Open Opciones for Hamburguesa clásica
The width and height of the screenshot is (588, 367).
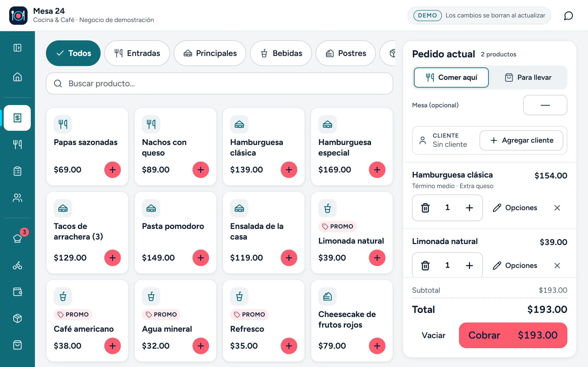[515, 208]
